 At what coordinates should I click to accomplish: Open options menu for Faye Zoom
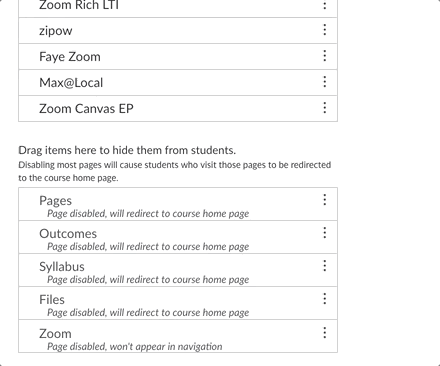coord(325,56)
